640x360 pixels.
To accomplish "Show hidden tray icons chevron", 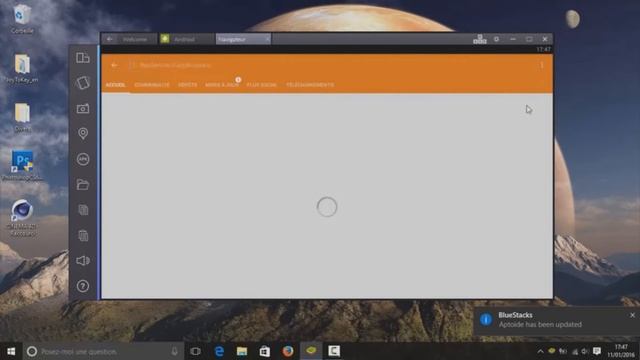I will pyautogui.click(x=540, y=351).
